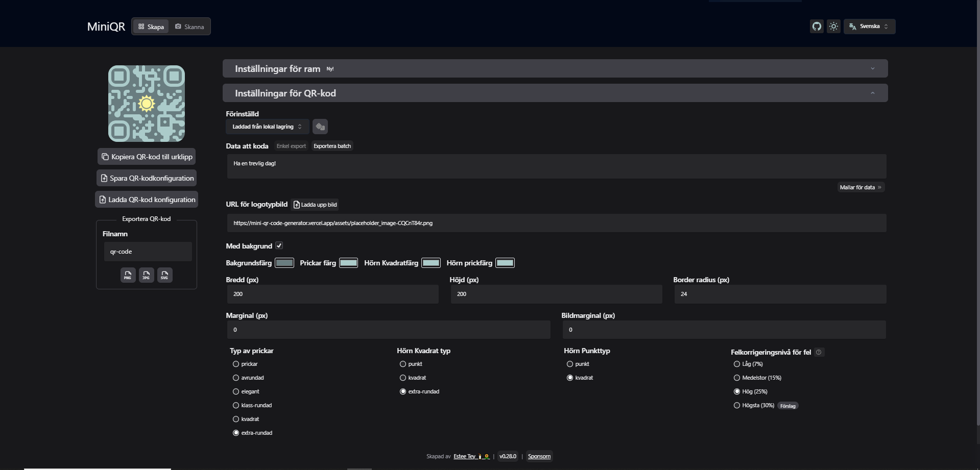This screenshot has height=470, width=980.
Task: Select kvadrat under Hörn Punkttyp
Action: tap(570, 378)
